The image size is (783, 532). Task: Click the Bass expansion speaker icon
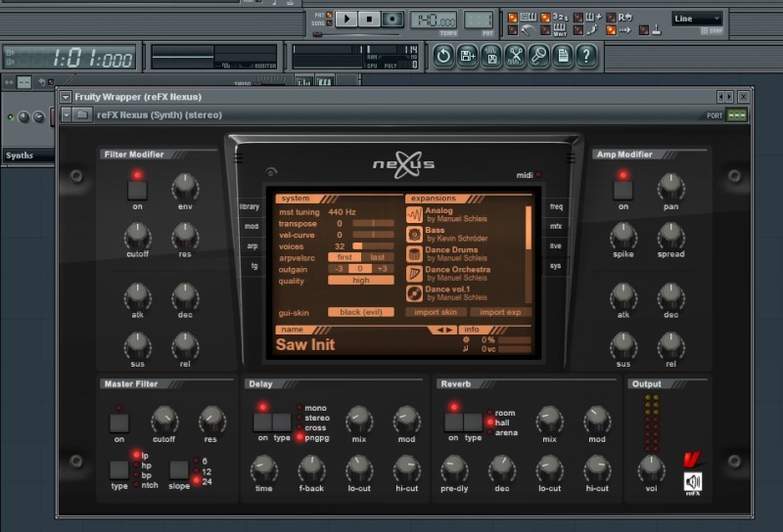point(414,235)
